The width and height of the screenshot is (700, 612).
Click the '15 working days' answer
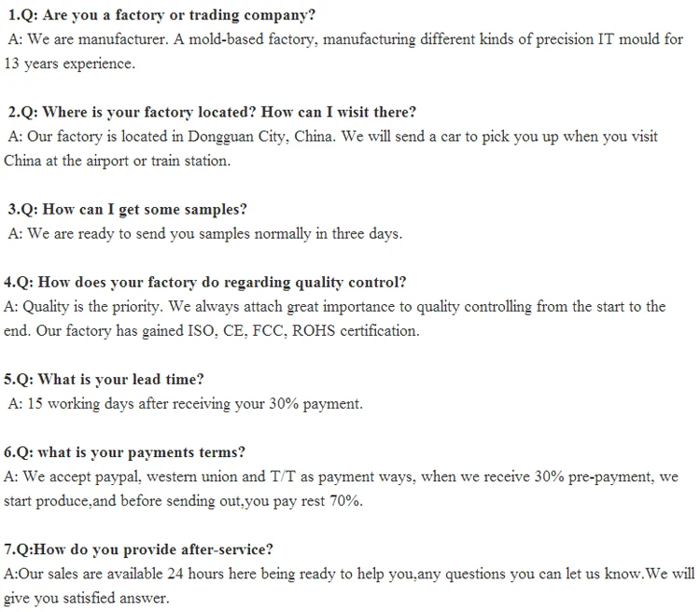[x=187, y=403]
